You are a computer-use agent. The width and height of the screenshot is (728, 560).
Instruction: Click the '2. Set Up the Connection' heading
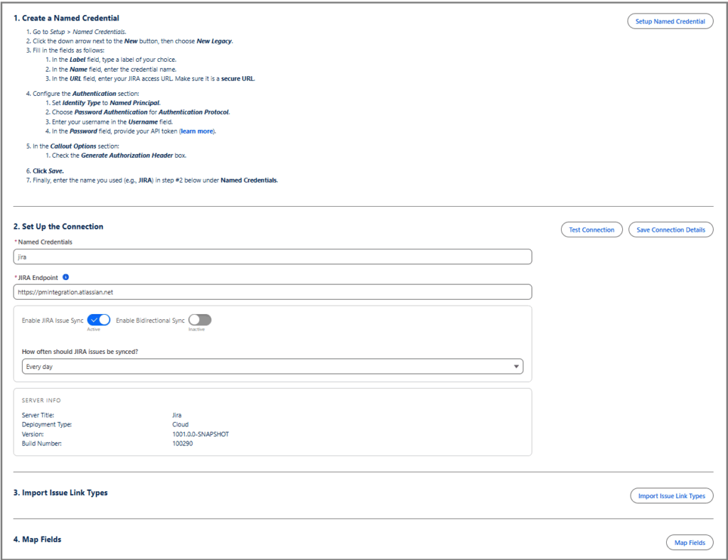58,227
